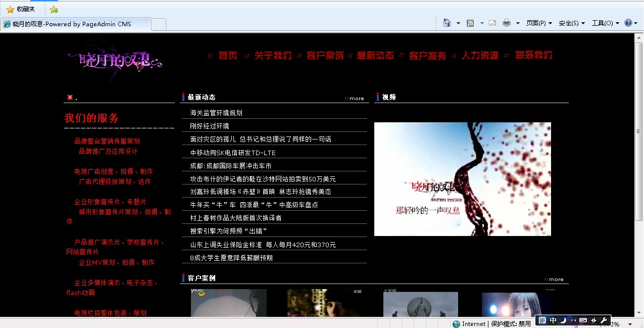Click the video preview image
The width and height of the screenshot is (644, 328).
tap(462, 179)
